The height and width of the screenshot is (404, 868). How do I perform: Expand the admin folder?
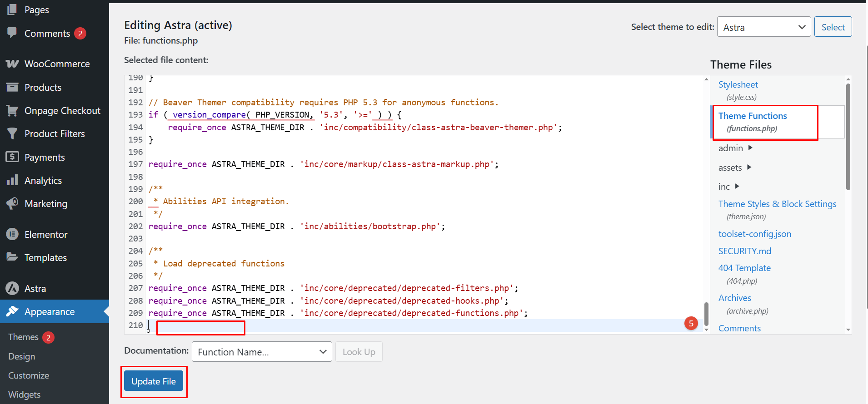coord(735,148)
